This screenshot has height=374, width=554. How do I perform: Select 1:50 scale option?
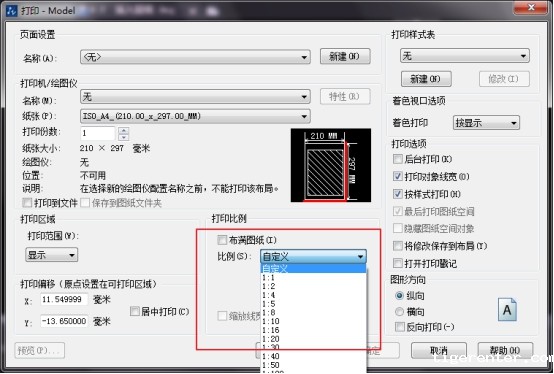[313, 365]
